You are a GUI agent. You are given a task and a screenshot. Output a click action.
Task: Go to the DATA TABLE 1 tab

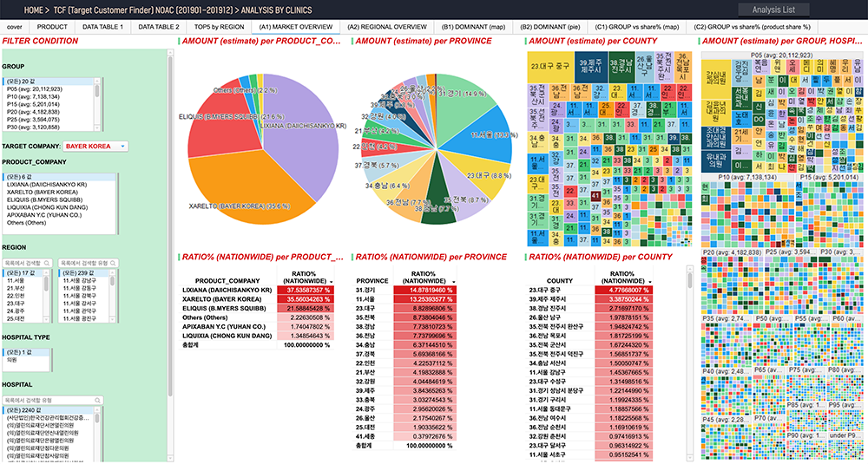click(103, 27)
